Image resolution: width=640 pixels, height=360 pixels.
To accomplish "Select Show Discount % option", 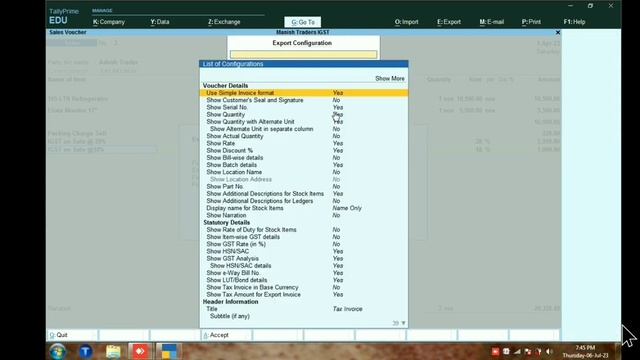I will click(x=304, y=151).
